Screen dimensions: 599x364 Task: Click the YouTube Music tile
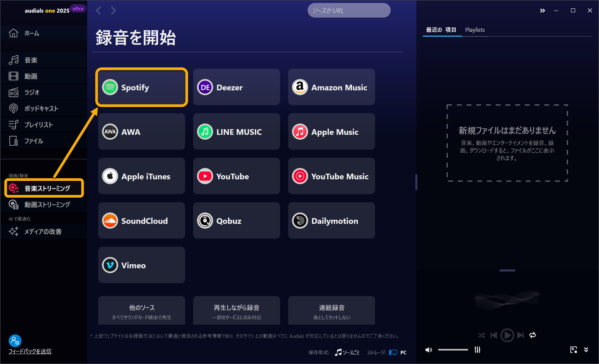coord(332,176)
